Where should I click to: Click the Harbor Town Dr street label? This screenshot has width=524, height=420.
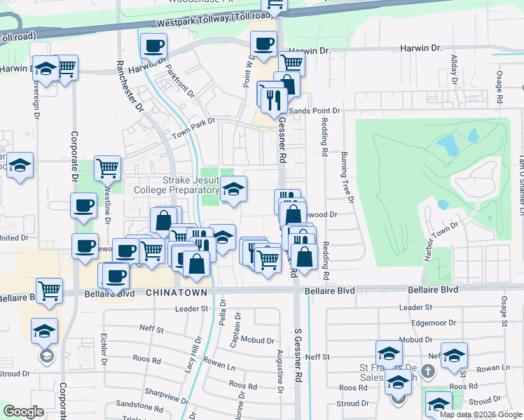coord(441,241)
